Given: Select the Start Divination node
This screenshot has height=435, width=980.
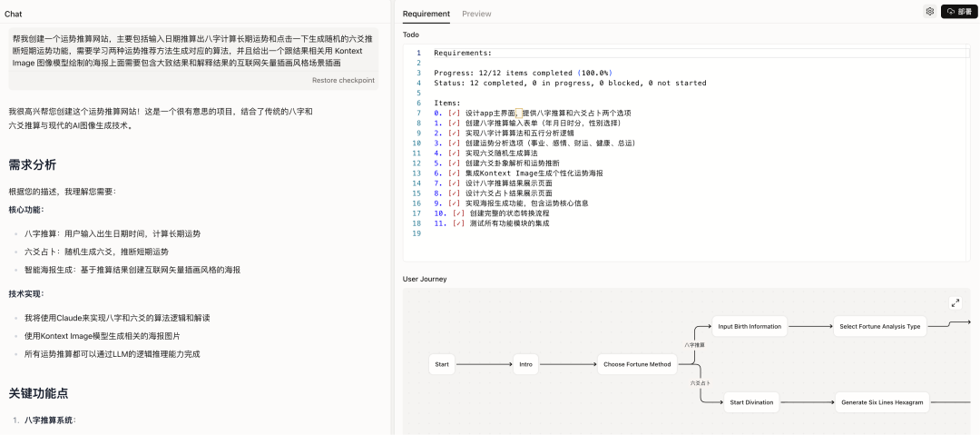Looking at the screenshot, I should [751, 402].
